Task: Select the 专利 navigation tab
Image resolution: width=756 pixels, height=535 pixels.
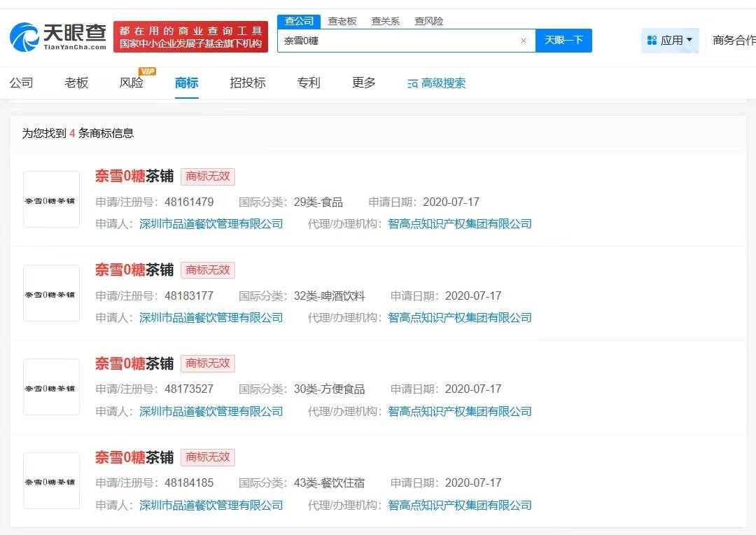Action: coord(309,82)
